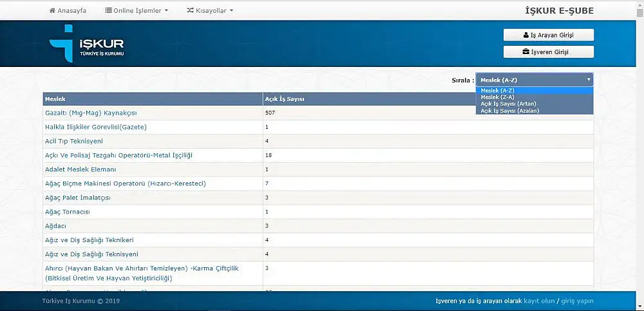Click the Türkiye İş Kurumu © 2019 footer text
The height and width of the screenshot is (311, 644).
tap(81, 301)
